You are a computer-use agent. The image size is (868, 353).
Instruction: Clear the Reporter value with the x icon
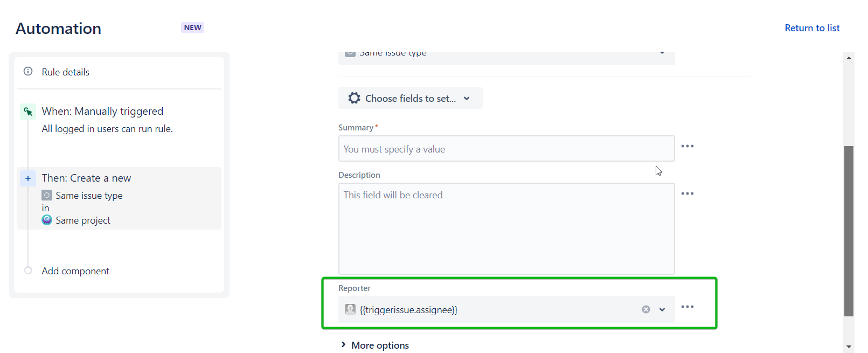(646, 309)
